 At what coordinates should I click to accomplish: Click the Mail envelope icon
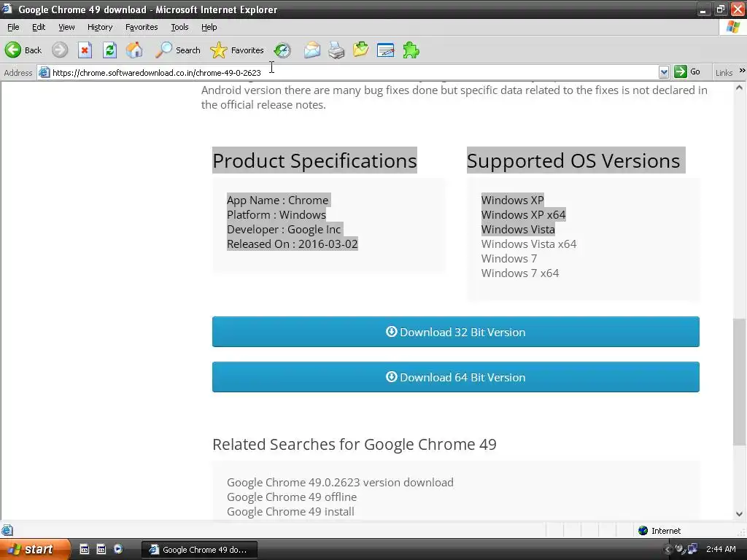click(x=312, y=50)
